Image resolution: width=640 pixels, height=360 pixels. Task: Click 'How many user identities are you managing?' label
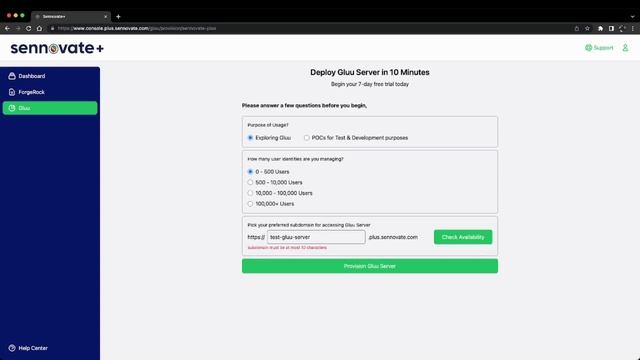[296, 159]
